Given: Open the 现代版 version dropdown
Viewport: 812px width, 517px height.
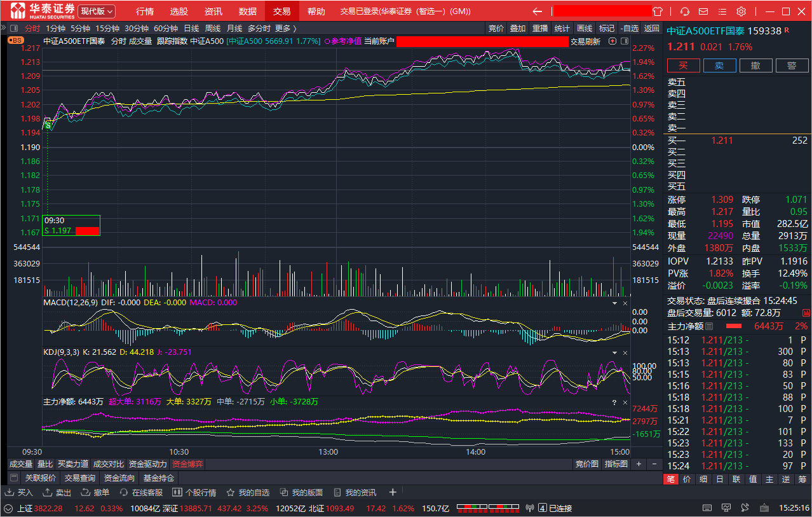Looking at the screenshot, I should [97, 11].
